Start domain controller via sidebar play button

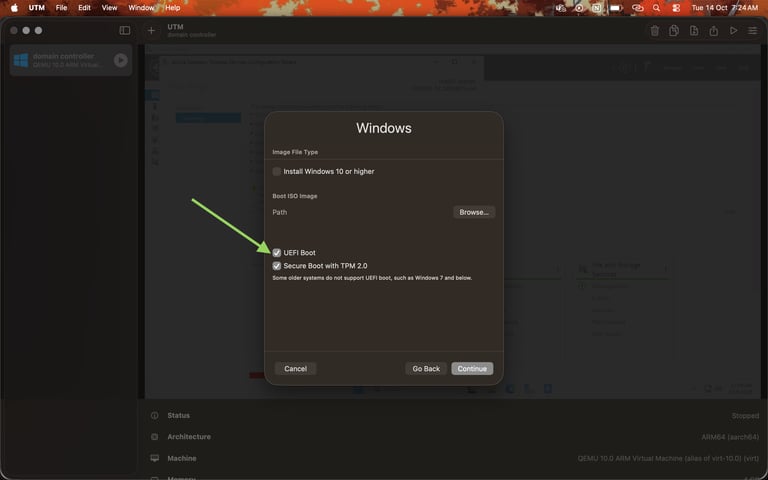pyautogui.click(x=120, y=60)
